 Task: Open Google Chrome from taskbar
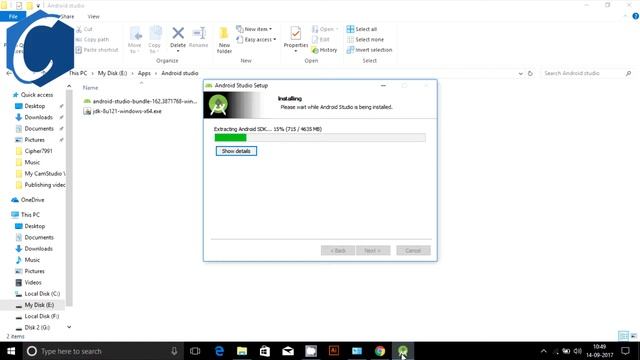[380, 351]
